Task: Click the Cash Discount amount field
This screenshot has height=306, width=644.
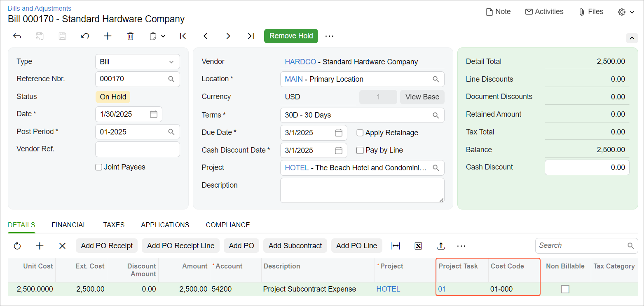Action: [587, 167]
